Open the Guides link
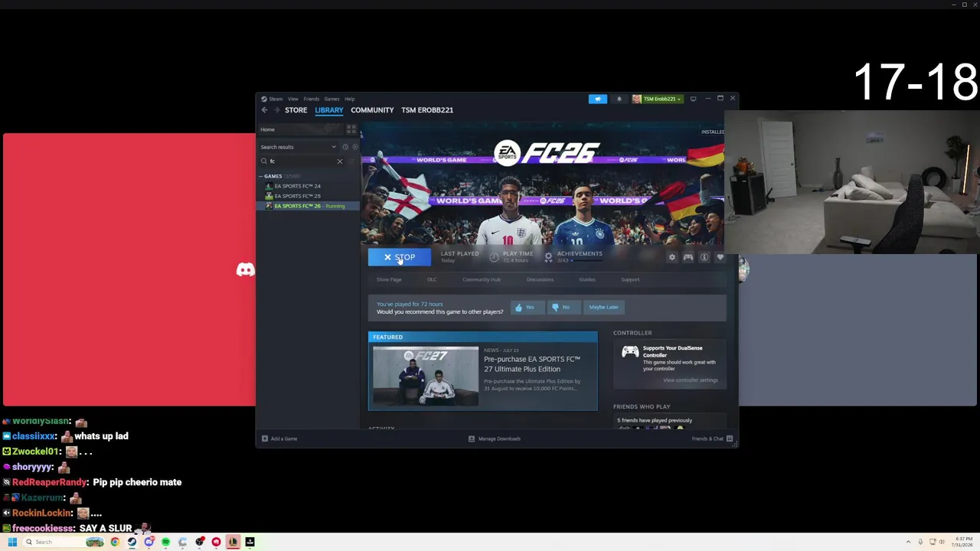The height and width of the screenshot is (551, 980). 587,279
